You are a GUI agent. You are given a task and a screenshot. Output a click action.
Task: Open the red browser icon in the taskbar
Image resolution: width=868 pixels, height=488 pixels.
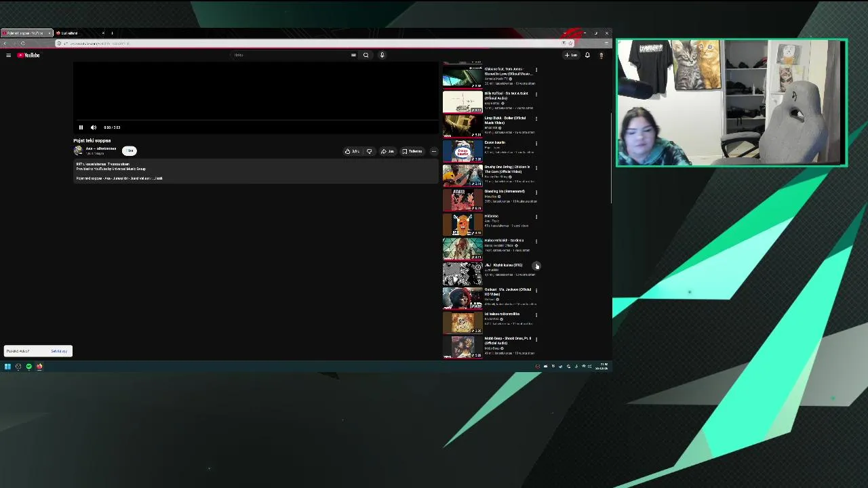[39, 367]
